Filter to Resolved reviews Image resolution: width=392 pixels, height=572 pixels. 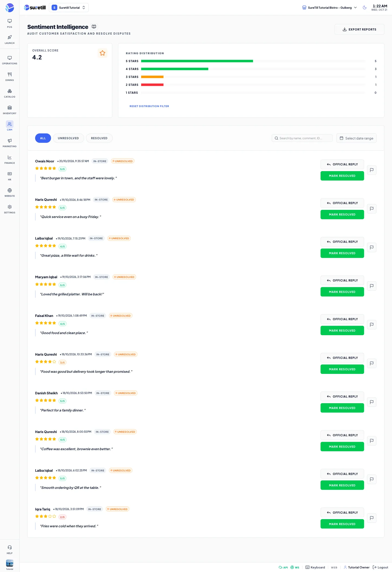[99, 138]
